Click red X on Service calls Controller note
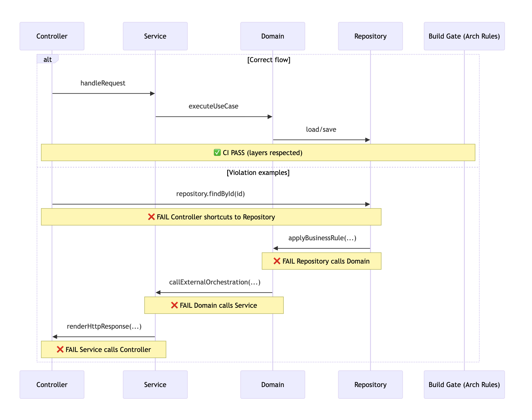 click(60, 350)
